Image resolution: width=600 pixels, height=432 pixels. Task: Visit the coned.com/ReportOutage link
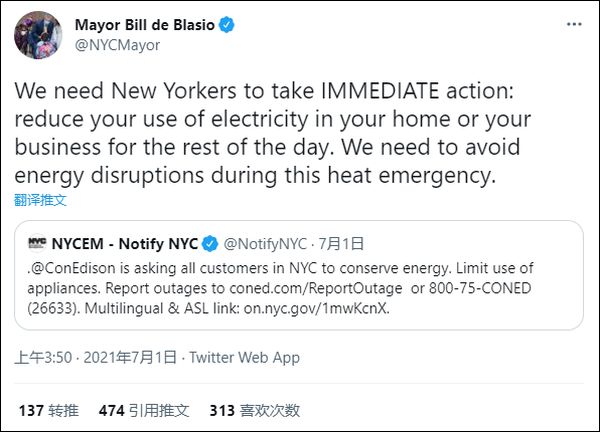(319, 286)
